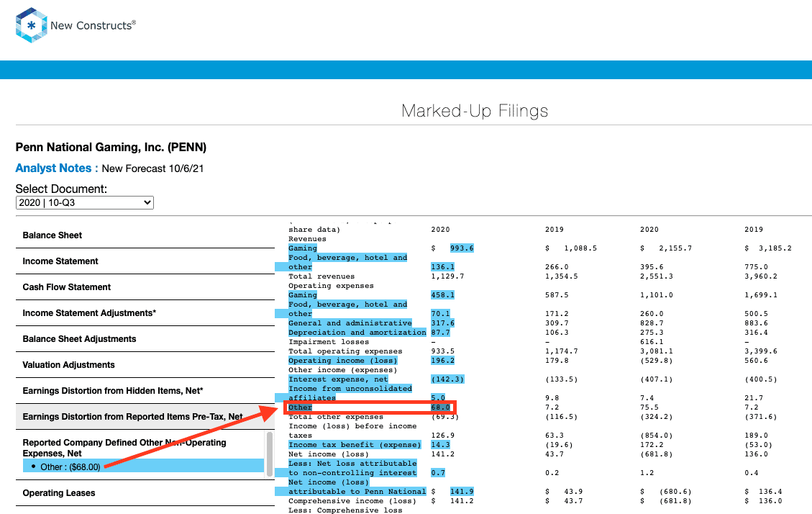
Task: Click highlighted Income from unconsolidated label
Action: click(350, 388)
